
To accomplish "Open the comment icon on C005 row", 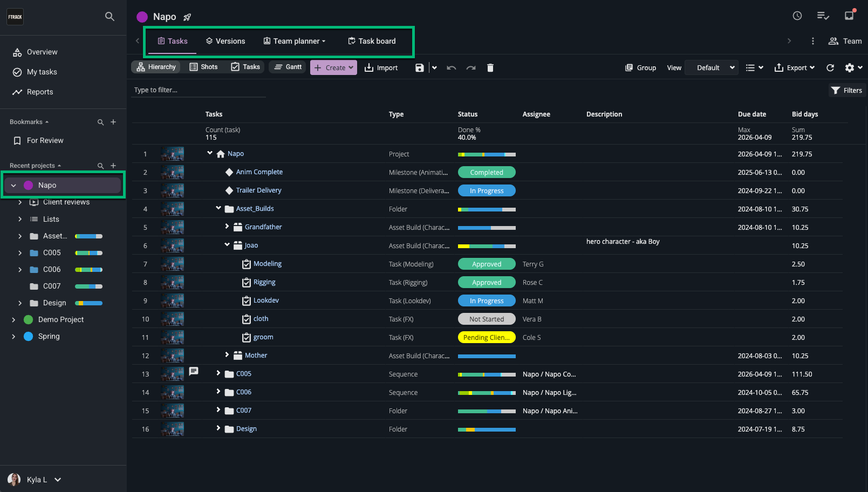I will pyautogui.click(x=194, y=371).
